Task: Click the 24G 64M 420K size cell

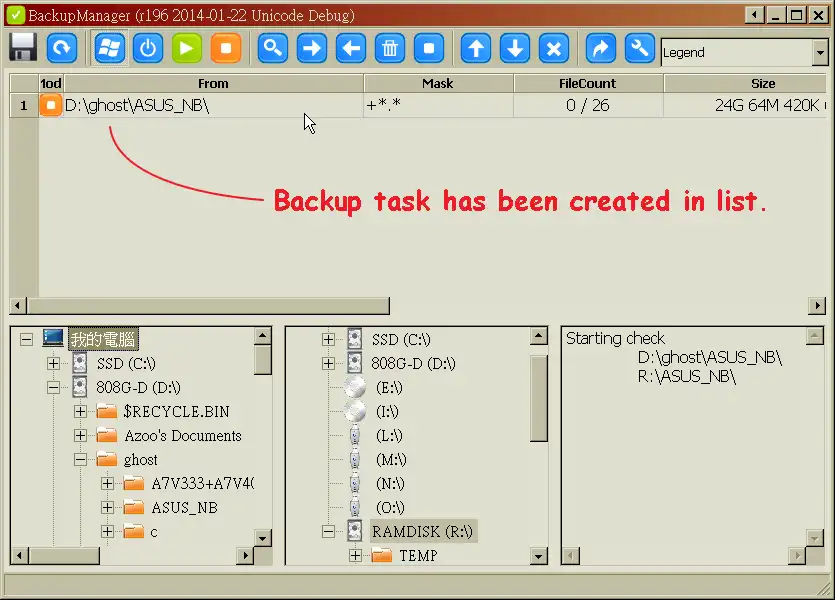Action: coord(746,105)
